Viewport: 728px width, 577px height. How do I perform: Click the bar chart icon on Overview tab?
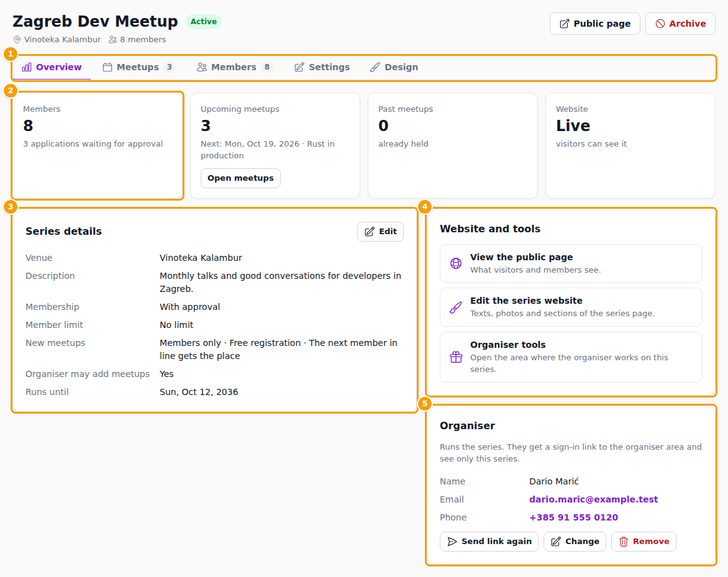point(27,67)
